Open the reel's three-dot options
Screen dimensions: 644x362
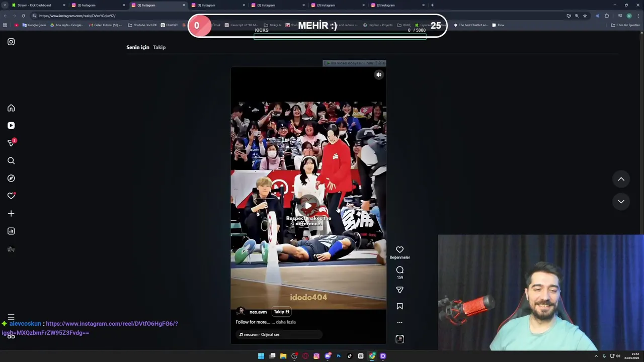tap(399, 323)
